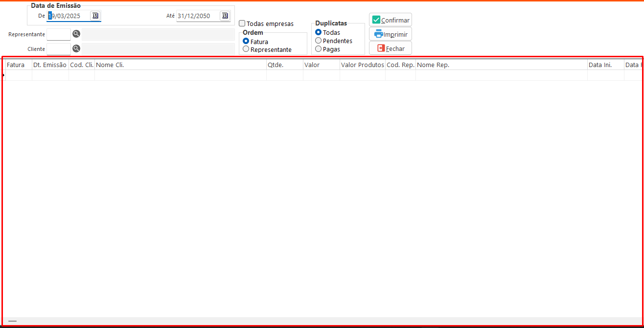Choose Pagas under Duplicatas
Viewport: 644px width, 328px height.
point(319,49)
